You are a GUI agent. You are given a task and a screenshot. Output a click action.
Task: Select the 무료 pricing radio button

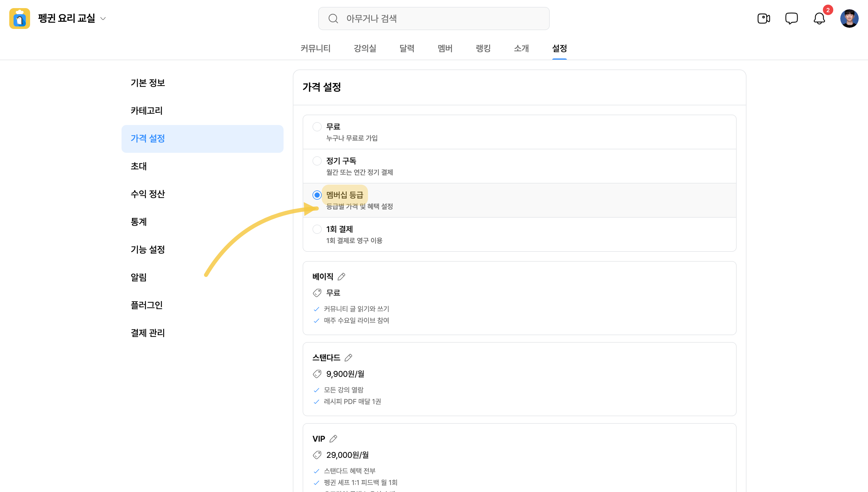point(317,127)
